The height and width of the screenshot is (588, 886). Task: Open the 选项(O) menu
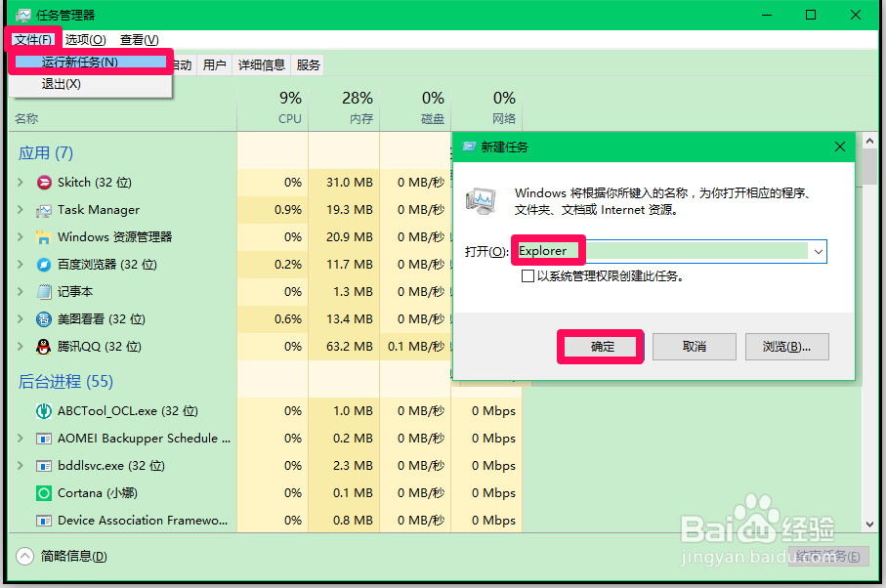point(85,39)
